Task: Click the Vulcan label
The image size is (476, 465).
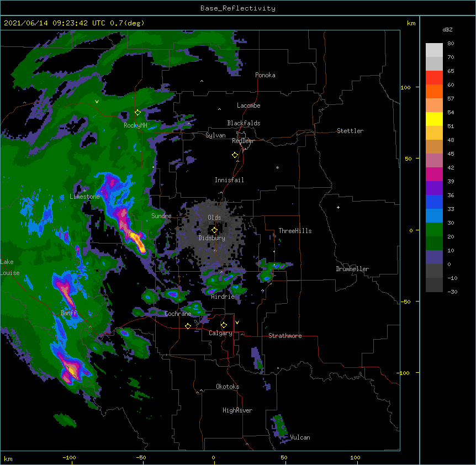Action: click(300, 437)
